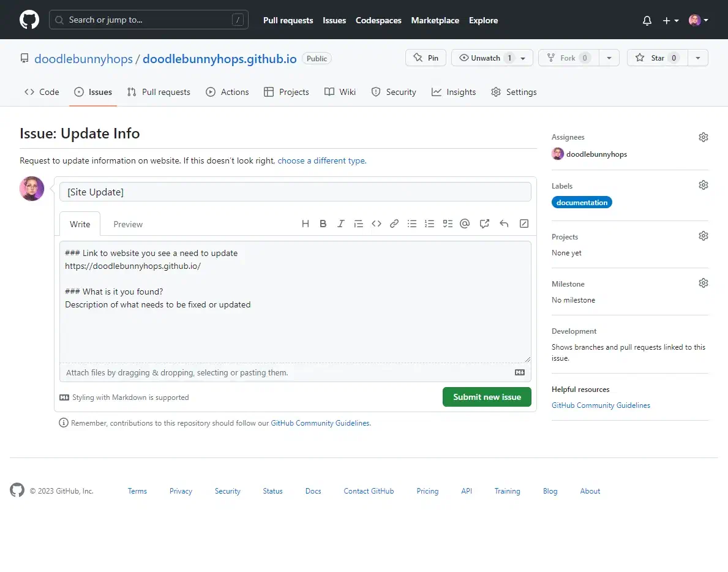
Task: Open the Fork dropdown arrow
Action: click(x=609, y=58)
